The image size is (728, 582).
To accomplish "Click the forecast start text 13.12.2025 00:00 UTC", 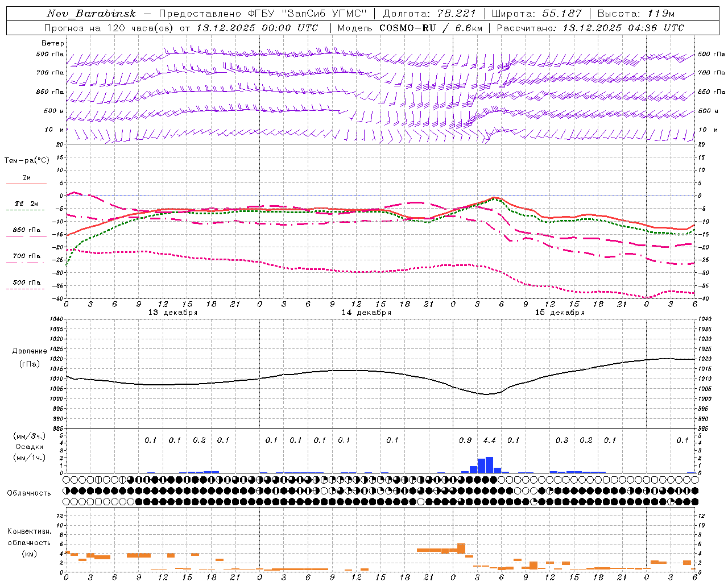I will [257, 28].
